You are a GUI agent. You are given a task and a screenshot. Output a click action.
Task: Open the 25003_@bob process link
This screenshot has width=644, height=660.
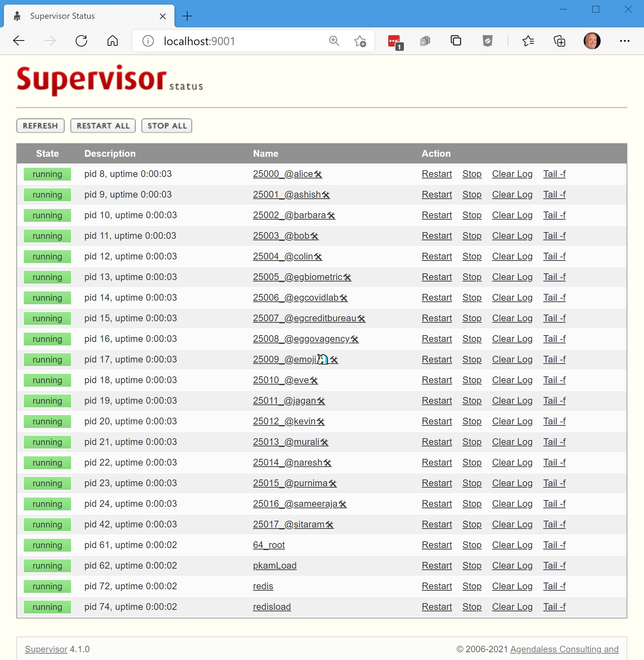pyautogui.click(x=286, y=236)
